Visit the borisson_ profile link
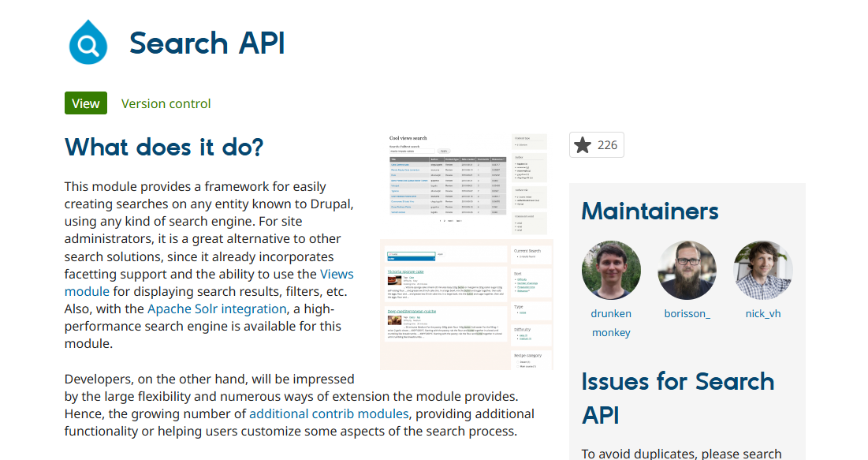This screenshot has width=868, height=460. click(687, 314)
